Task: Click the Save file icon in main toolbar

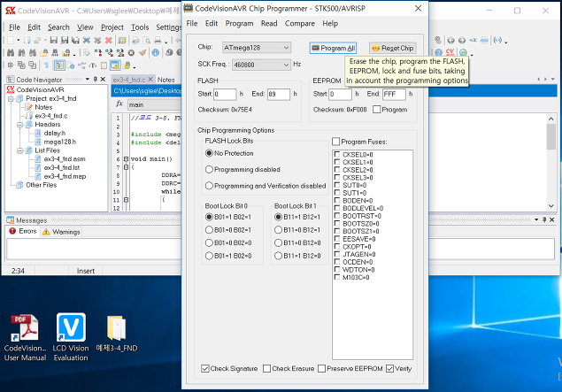Action: [54, 41]
